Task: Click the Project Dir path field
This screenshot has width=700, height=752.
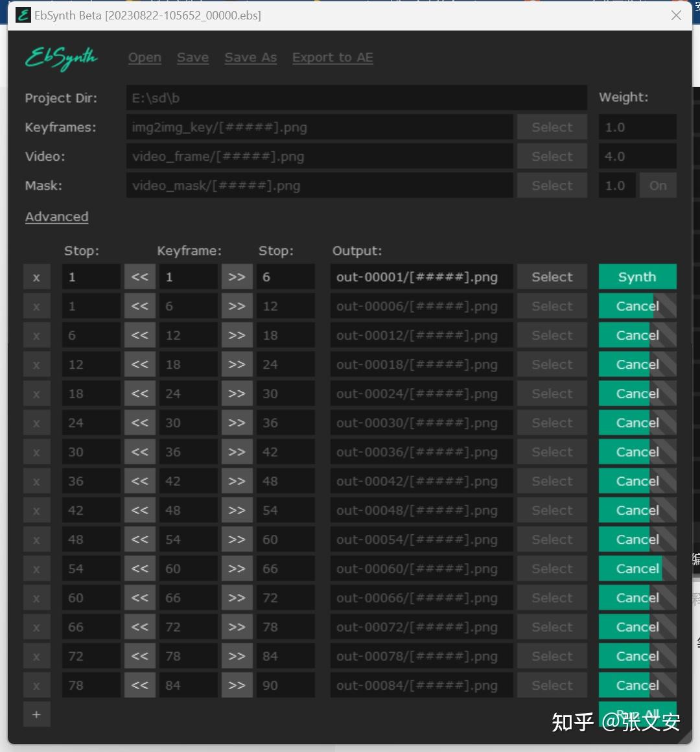Action: (x=356, y=98)
